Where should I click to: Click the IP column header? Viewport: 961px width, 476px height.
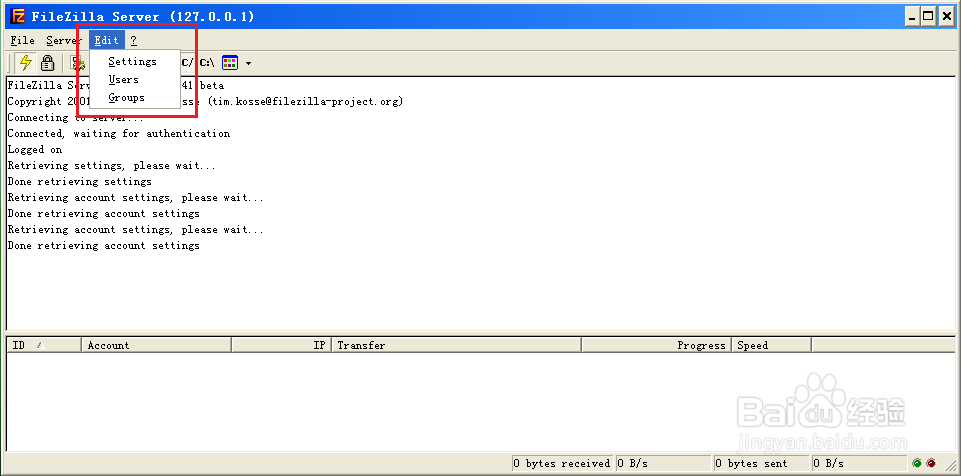[x=281, y=346]
